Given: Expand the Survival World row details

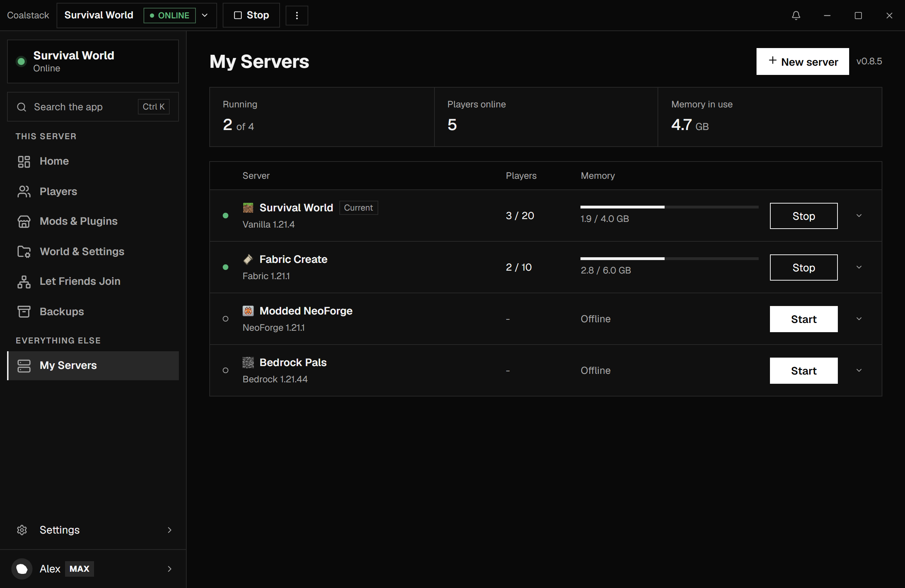Looking at the screenshot, I should (x=859, y=216).
